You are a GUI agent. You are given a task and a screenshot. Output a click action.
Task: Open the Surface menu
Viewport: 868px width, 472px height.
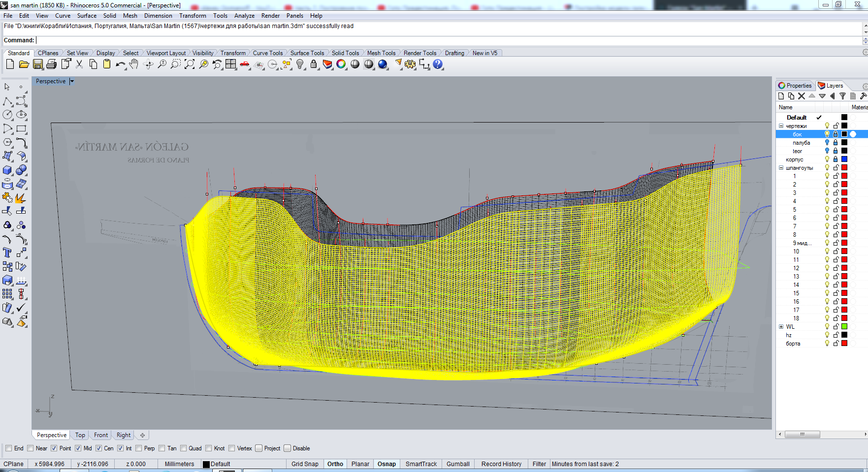[x=87, y=16]
